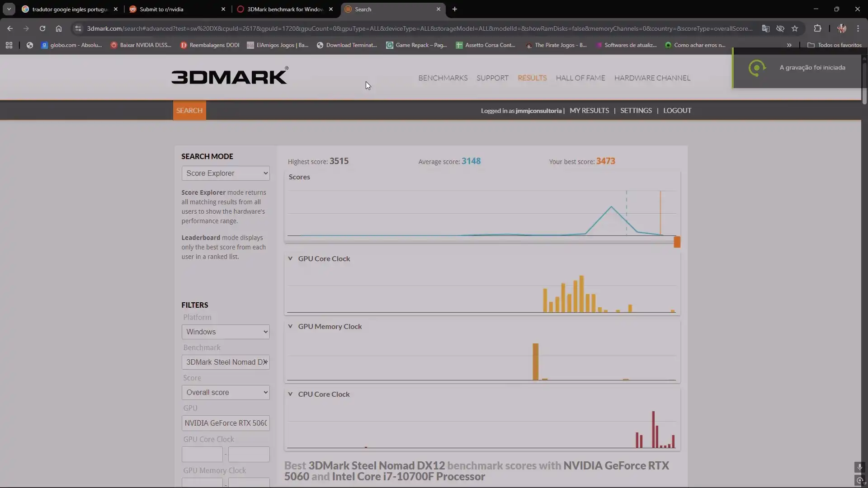Collapse the GPU Memory Clock chart
868x488 pixels.
point(290,327)
